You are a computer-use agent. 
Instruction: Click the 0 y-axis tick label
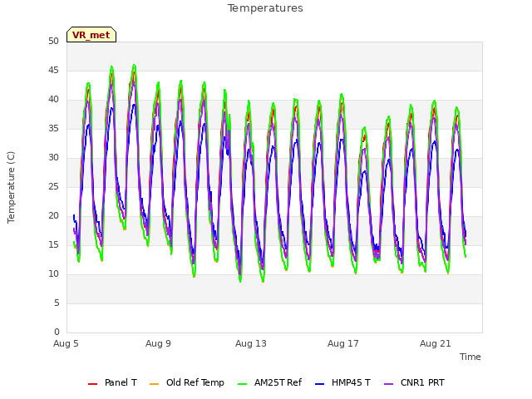[x=57, y=332]
